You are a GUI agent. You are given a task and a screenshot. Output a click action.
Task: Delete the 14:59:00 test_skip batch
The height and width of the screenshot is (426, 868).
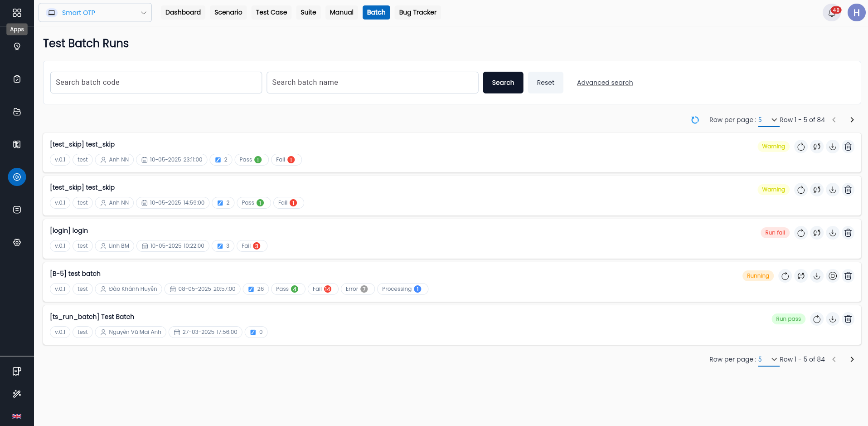coord(848,190)
